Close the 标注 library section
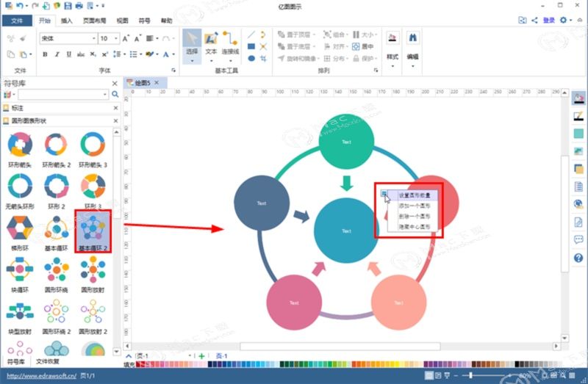The image size is (588, 384). [x=116, y=108]
